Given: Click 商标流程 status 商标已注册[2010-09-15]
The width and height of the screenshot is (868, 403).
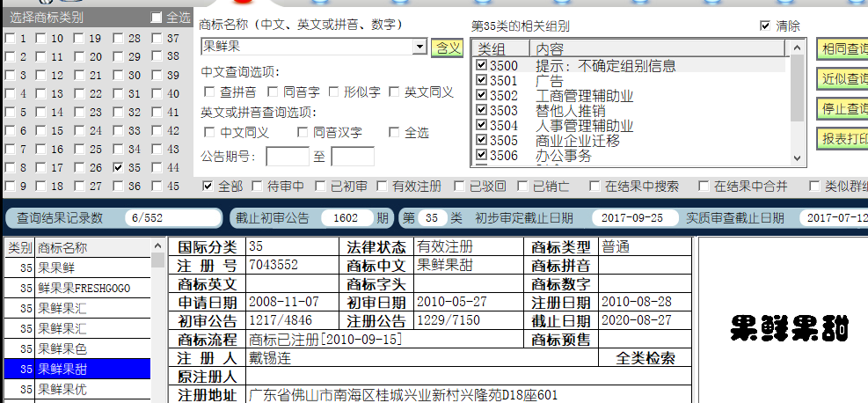Looking at the screenshot, I should pos(325,340).
